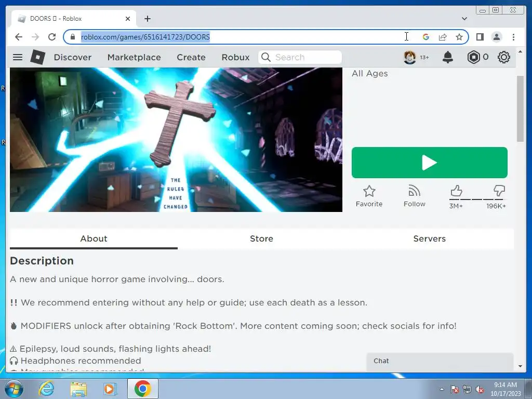Open the Roblox hamburger menu
This screenshot has width=532, height=399.
point(18,57)
